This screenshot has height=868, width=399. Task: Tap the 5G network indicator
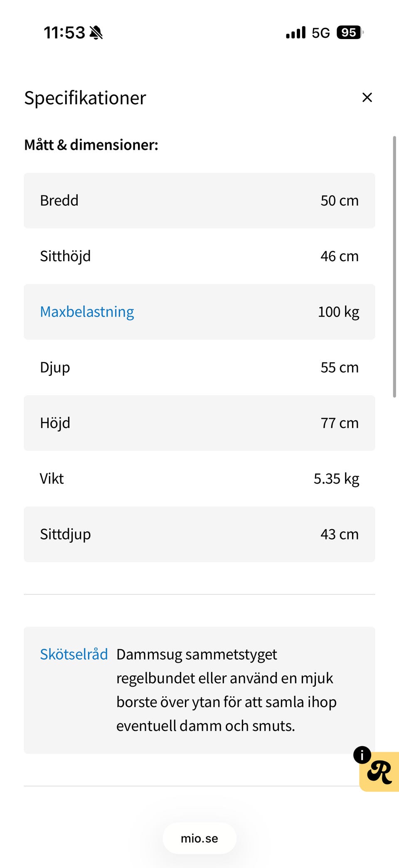click(320, 33)
